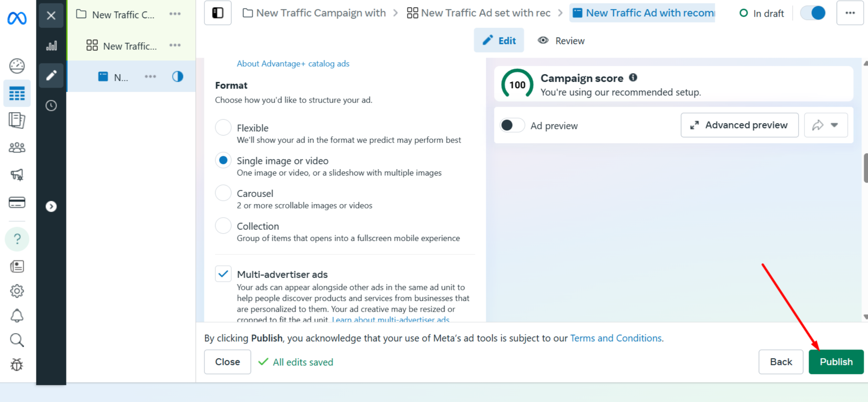
Task: Click the campaigns table grid icon
Action: [17, 93]
